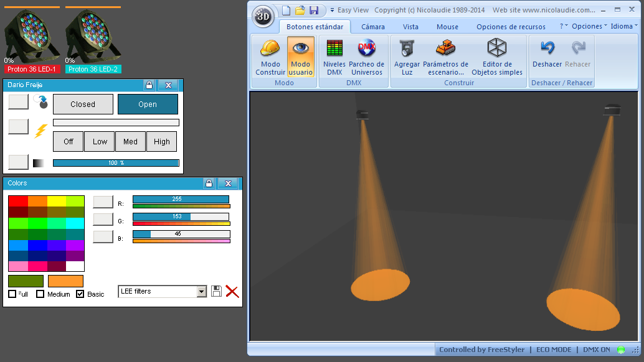Screen dimensions: 644x362
Task: Uncheck the Basic palette checkbox
Action: 80,294
